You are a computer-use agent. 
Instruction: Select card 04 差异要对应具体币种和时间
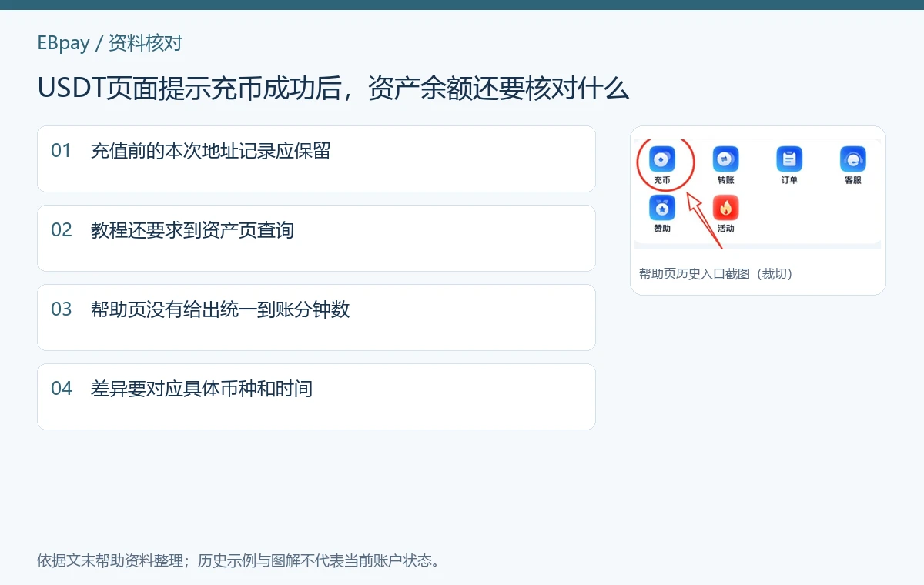pos(316,396)
